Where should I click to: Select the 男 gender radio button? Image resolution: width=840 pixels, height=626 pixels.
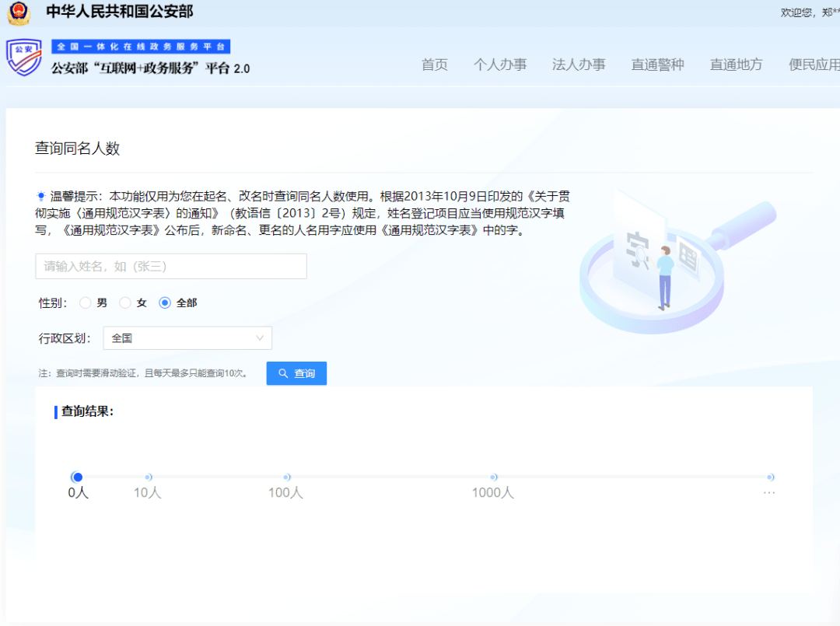pyautogui.click(x=84, y=303)
